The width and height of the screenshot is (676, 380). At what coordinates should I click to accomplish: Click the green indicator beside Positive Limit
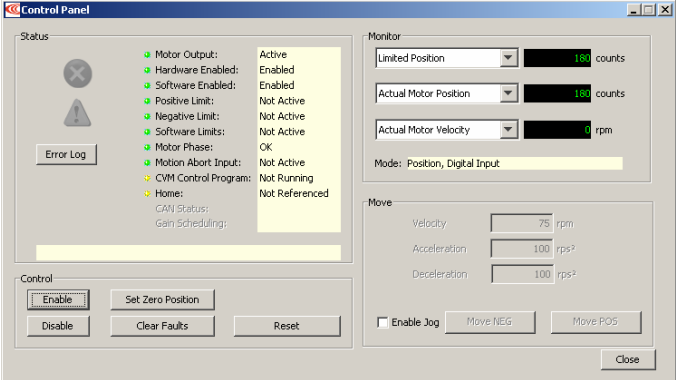click(x=147, y=101)
